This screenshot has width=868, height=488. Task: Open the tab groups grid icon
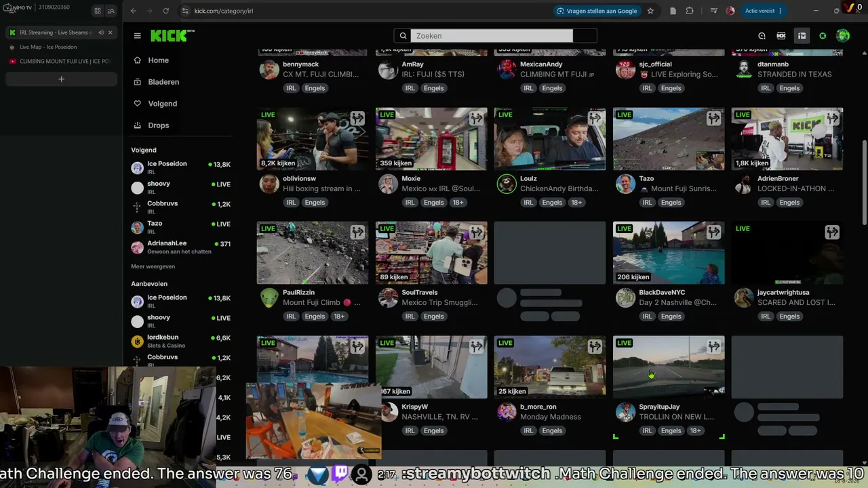[x=98, y=11]
